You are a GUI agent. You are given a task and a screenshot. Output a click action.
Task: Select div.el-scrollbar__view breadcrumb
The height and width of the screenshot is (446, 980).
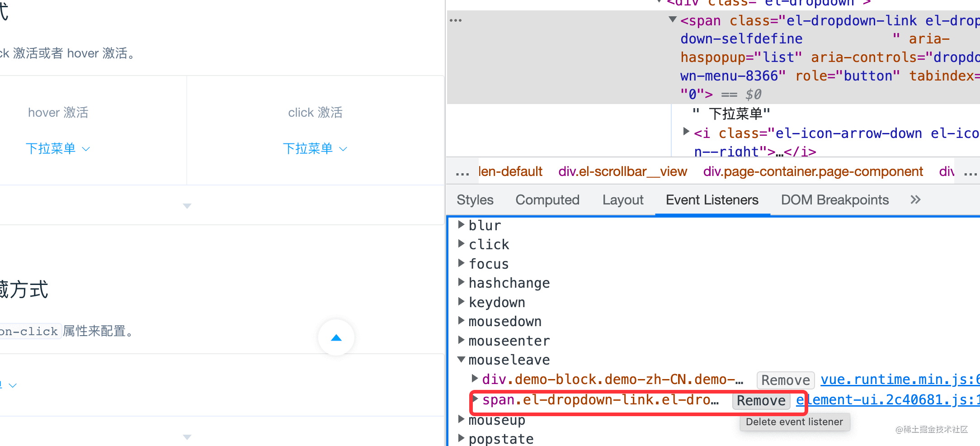[x=622, y=172]
